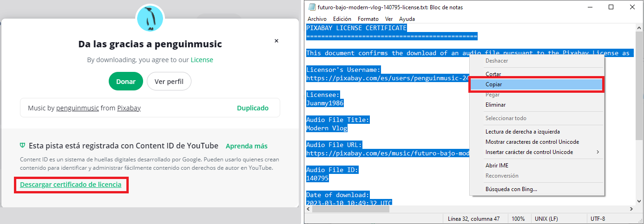Open the Ayuda menu in Notepad
This screenshot has width=644, height=224.
point(407,19)
